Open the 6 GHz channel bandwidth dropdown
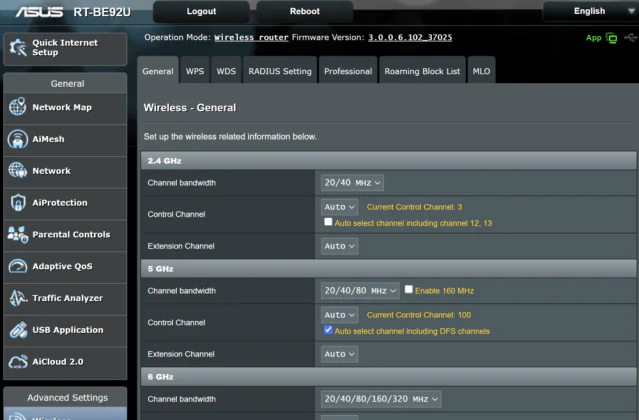 pos(381,399)
